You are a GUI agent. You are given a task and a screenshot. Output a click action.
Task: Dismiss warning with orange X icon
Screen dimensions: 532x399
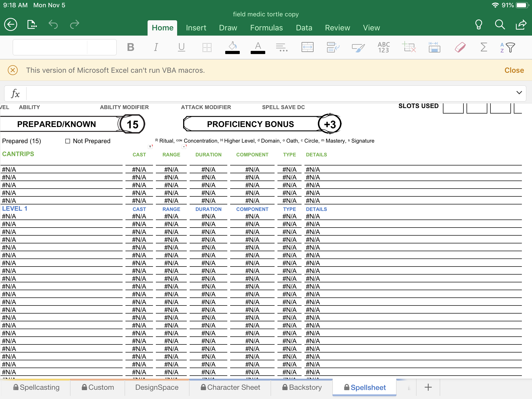13,70
